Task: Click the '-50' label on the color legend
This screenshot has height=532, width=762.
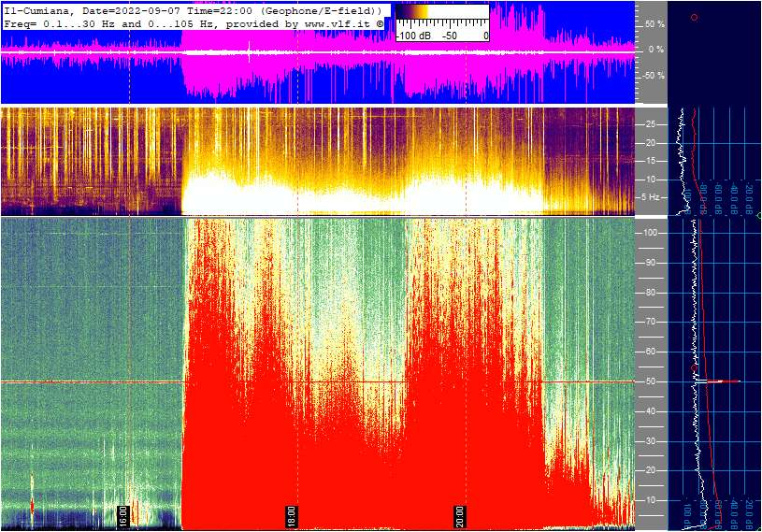Action: click(x=450, y=36)
